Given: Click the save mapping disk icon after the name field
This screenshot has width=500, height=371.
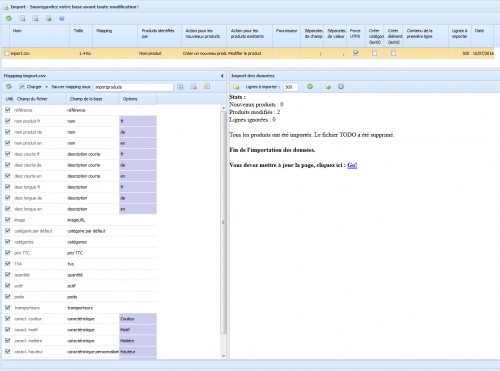Looking at the screenshot, I should 181,87.
